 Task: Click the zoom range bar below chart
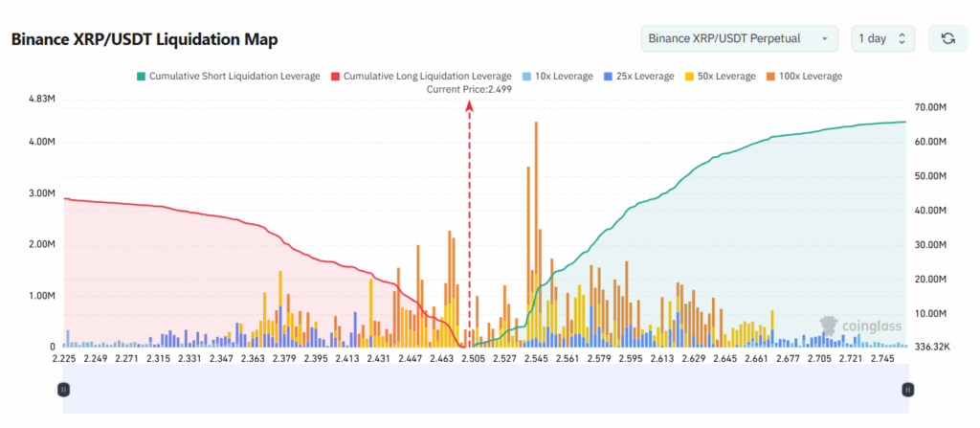(x=485, y=389)
